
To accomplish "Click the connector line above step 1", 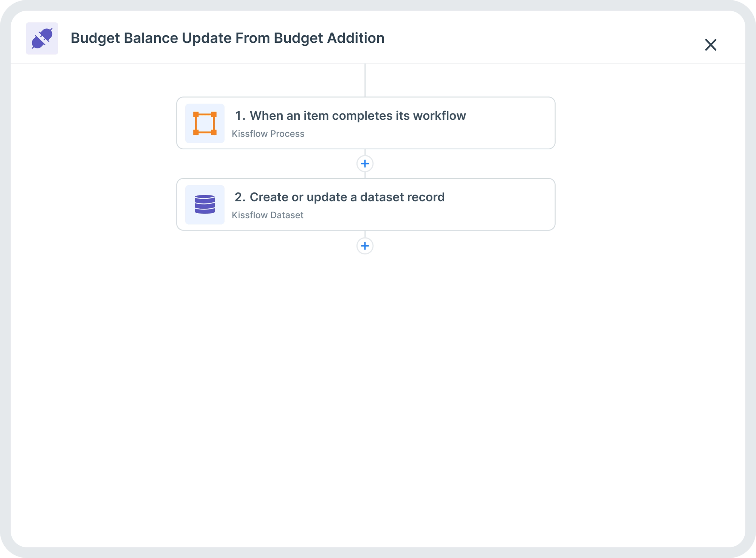I will [365, 80].
